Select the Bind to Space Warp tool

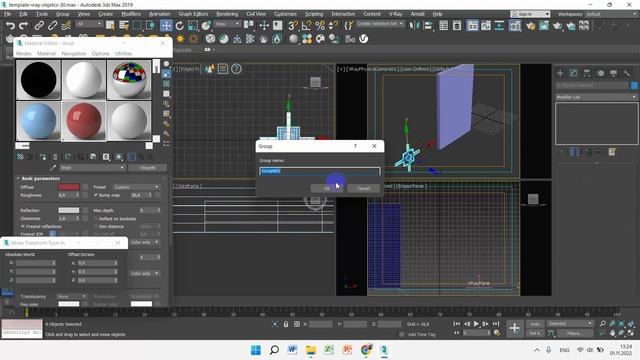coord(66,26)
